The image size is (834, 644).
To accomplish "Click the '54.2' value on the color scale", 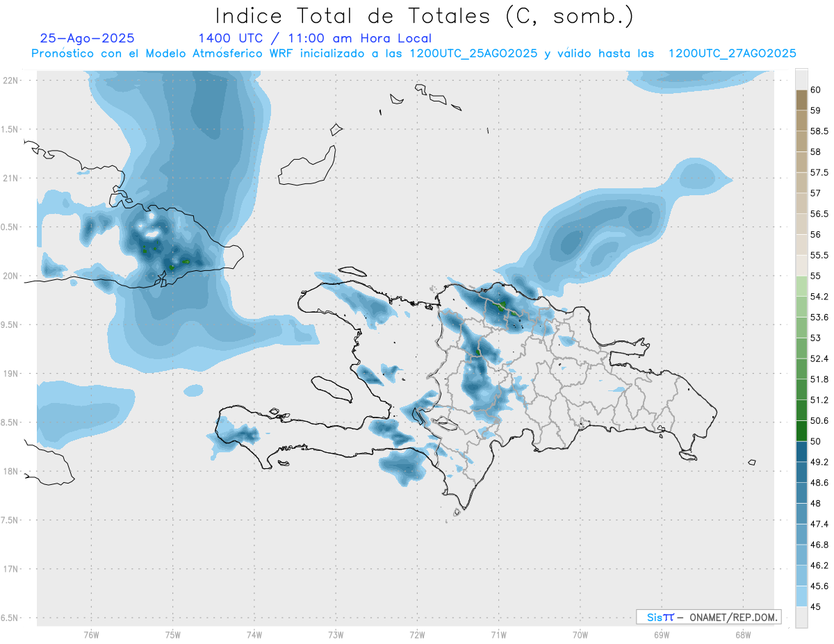I will click(x=819, y=297).
